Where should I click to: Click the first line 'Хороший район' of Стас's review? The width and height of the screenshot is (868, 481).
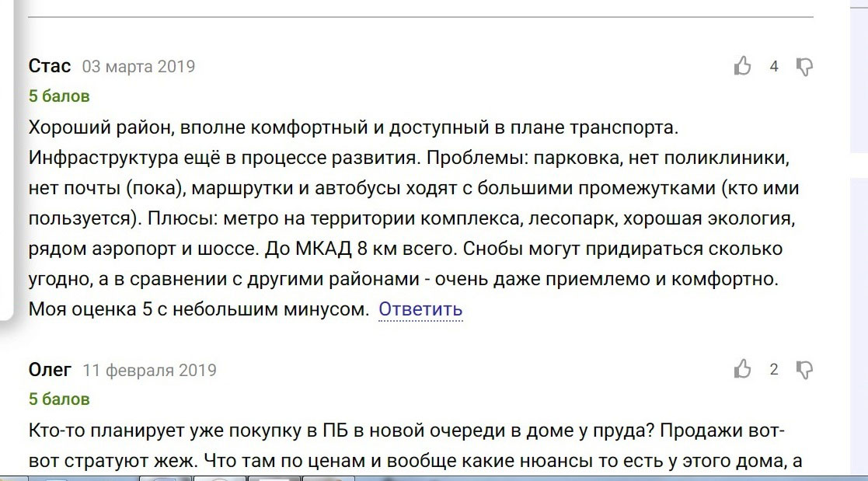pos(353,127)
